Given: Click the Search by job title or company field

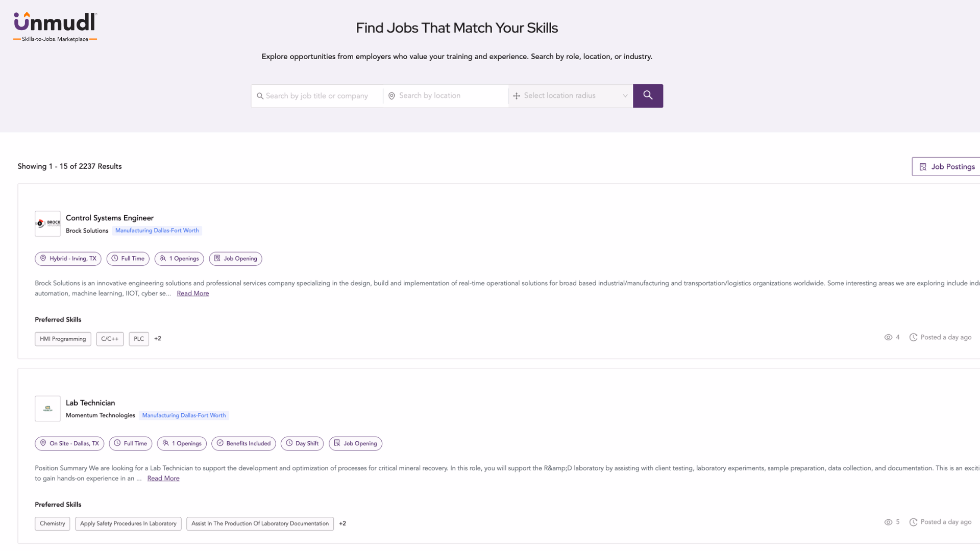Looking at the screenshot, I should point(317,96).
